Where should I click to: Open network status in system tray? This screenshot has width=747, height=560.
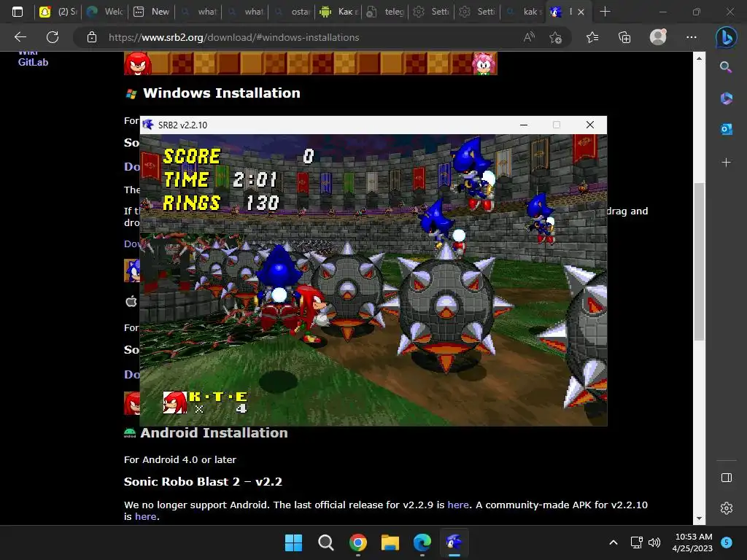[x=636, y=542]
